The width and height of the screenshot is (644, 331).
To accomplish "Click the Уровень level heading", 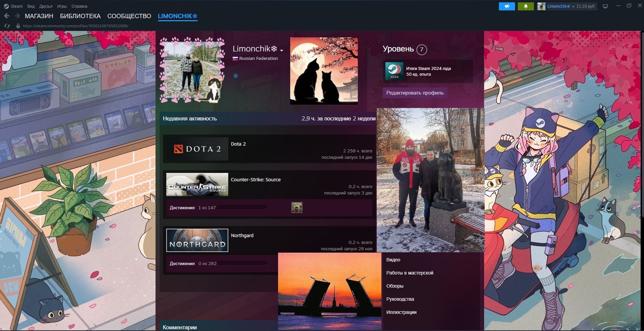I will [398, 49].
